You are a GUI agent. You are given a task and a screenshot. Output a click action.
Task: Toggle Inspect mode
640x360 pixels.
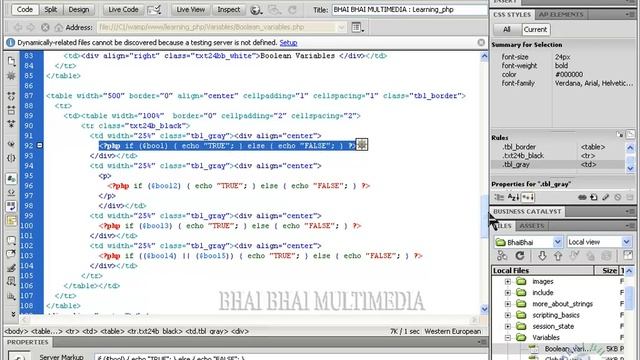tap(229, 9)
